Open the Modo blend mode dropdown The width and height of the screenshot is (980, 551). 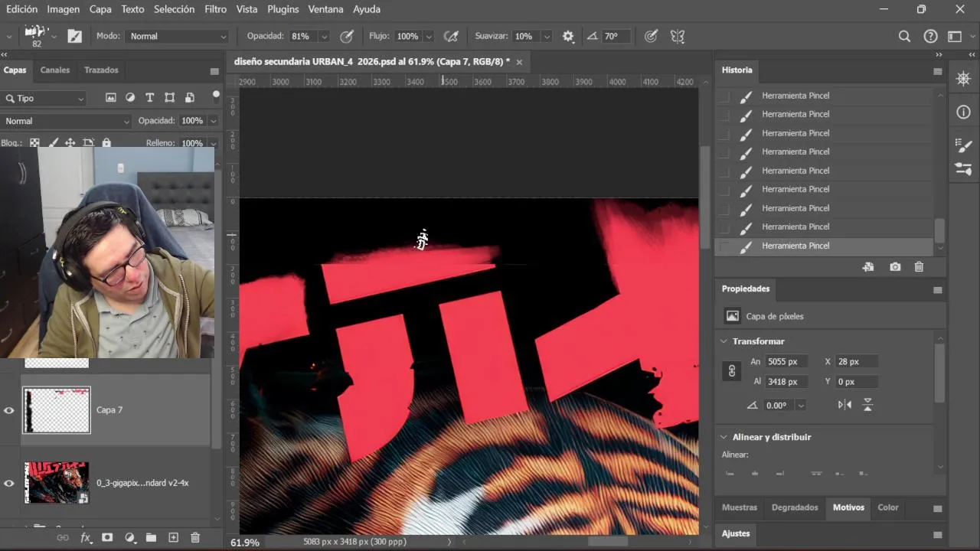coord(178,36)
